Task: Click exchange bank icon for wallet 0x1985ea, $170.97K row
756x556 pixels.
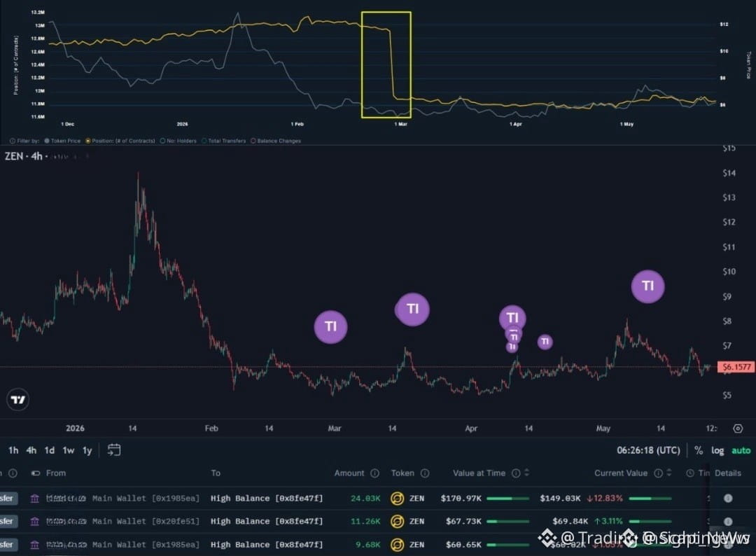Action: pyautogui.click(x=35, y=498)
